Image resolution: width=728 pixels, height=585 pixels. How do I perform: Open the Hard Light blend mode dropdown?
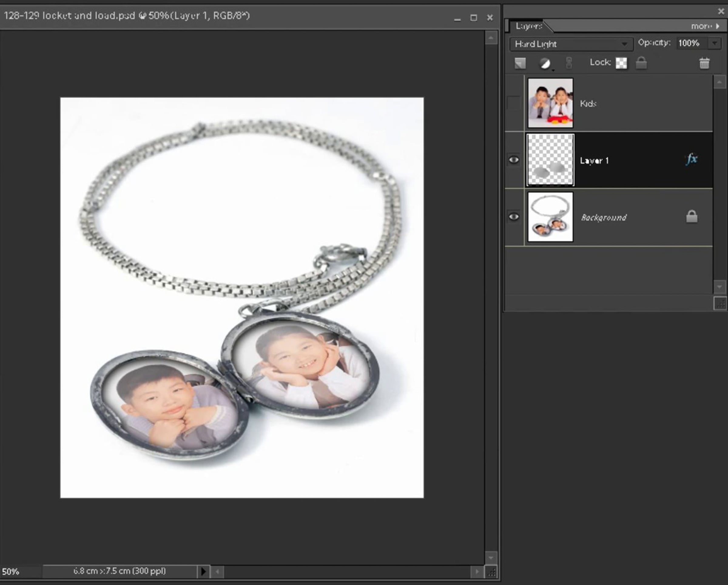(571, 44)
